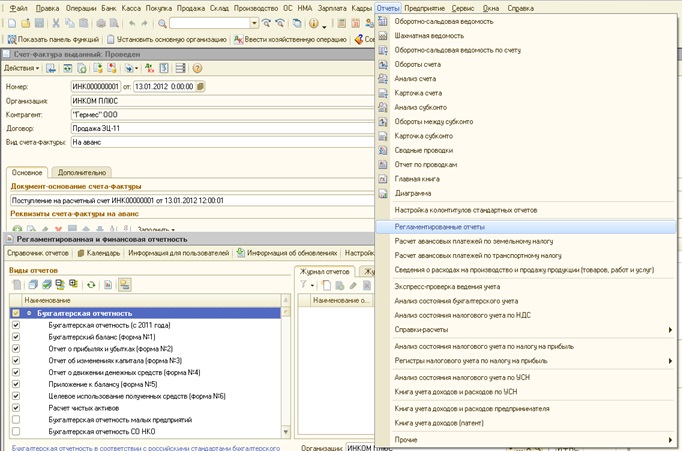The image size is (682, 451).
Task: Uncheck Бухгалтерский баланс (форма №1)
Action: 16,337
